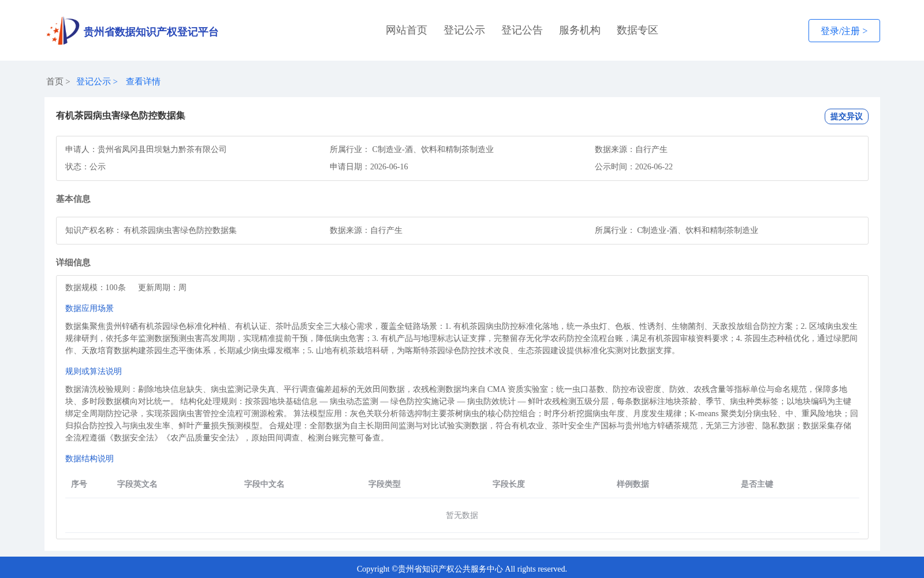
Task: Open the 登记公示 navigation item
Action: click(464, 30)
